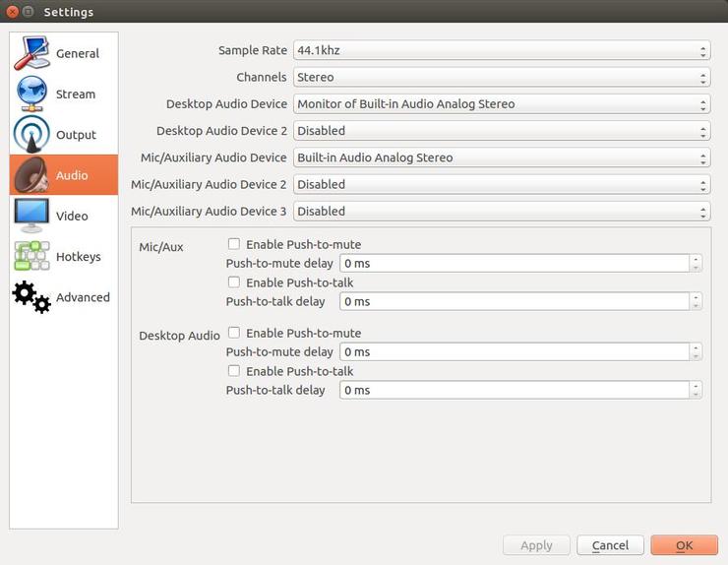
Task: Click the "Desktop Audio Device" label
Action: tap(226, 104)
